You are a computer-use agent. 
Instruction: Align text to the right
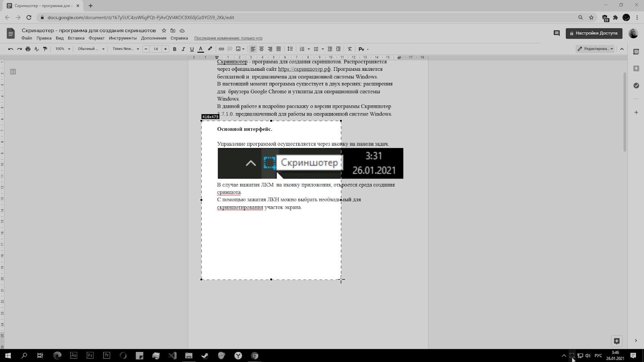pos(270,49)
